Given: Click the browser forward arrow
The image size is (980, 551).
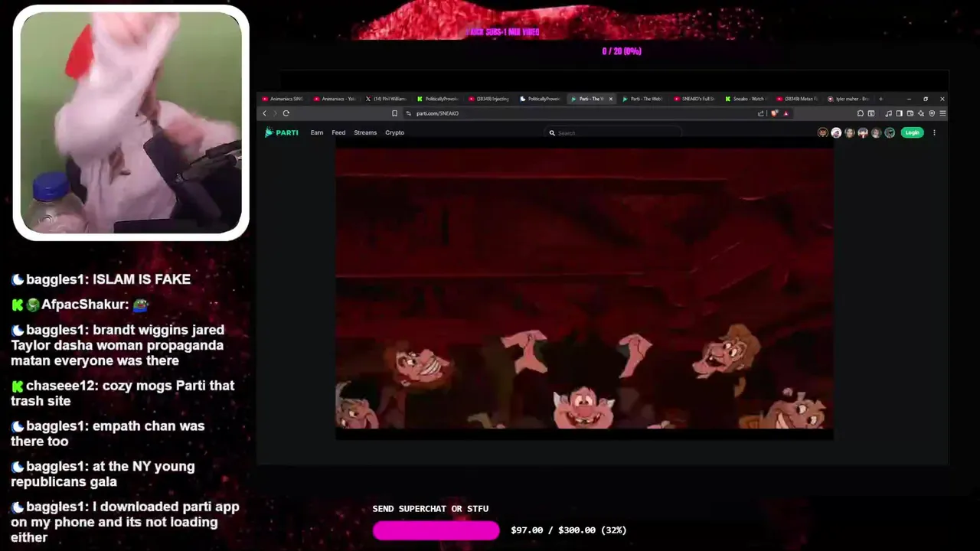Looking at the screenshot, I should 275,113.
